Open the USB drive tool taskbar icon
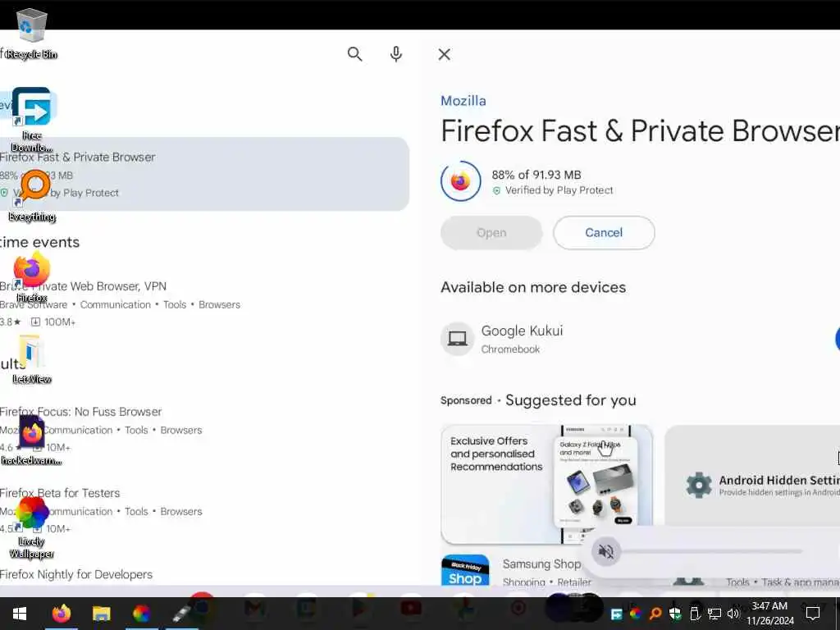The image size is (840, 630). point(181,614)
